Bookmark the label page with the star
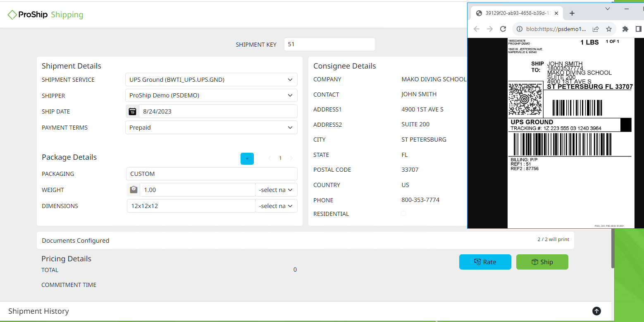The width and height of the screenshot is (644, 322). pos(609,29)
